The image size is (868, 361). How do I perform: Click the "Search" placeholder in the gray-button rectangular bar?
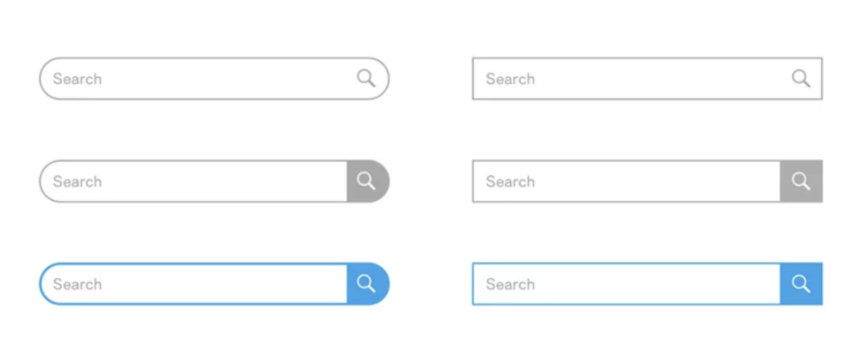click(510, 181)
